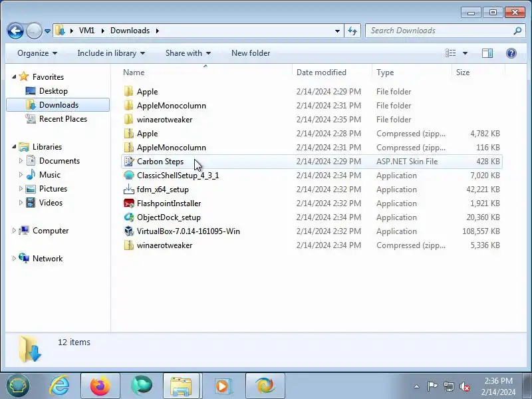
Task: Expand the Documents library
Action: [21, 161]
